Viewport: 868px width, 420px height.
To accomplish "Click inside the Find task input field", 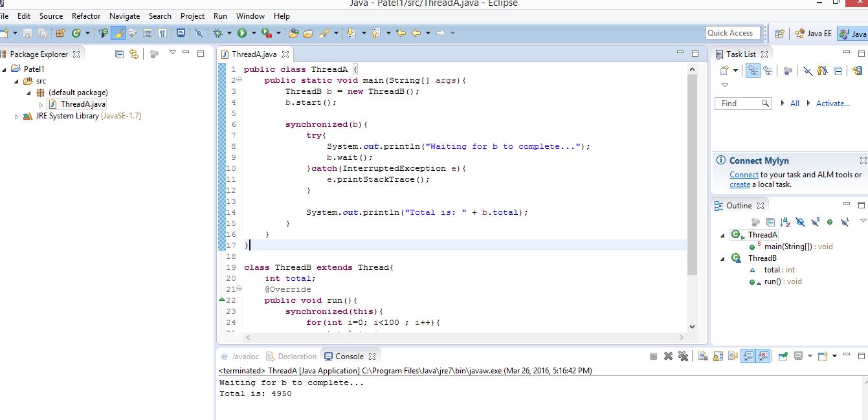I will coord(738,103).
